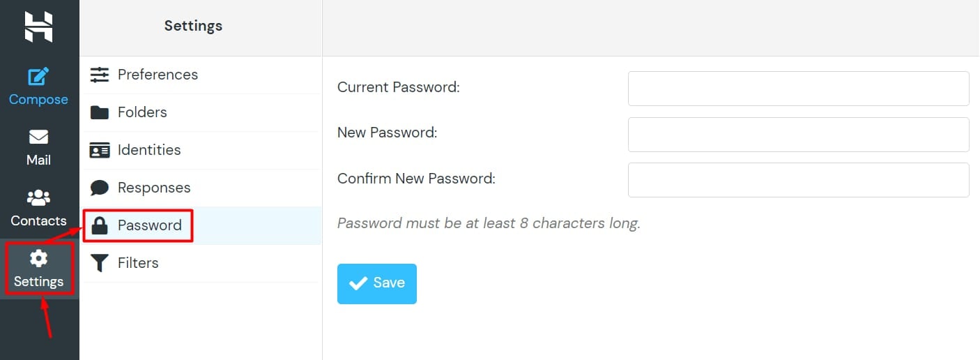Select Folders in settings list

point(142,112)
